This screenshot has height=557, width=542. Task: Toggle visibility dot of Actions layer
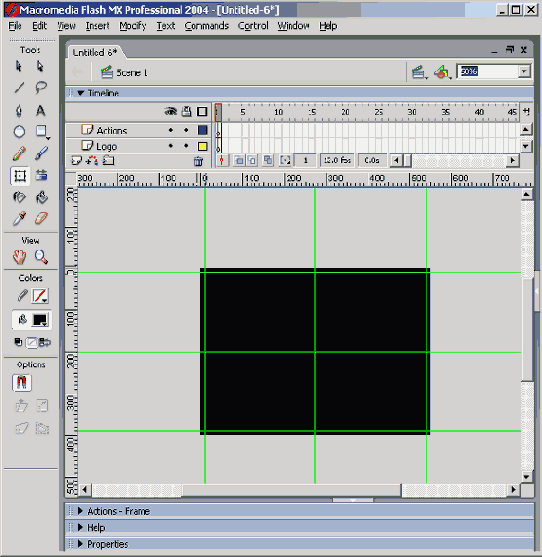tap(170, 130)
